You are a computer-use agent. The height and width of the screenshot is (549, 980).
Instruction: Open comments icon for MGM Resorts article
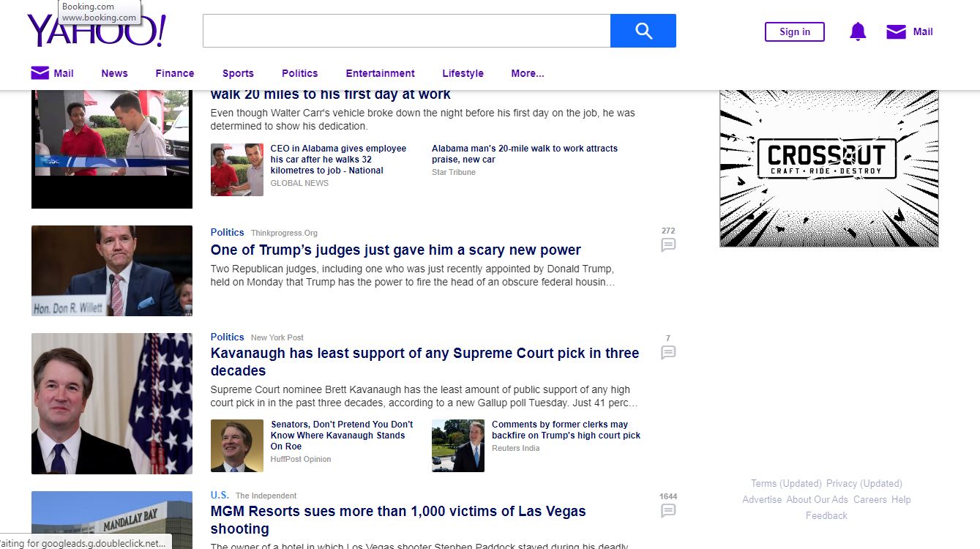667,511
